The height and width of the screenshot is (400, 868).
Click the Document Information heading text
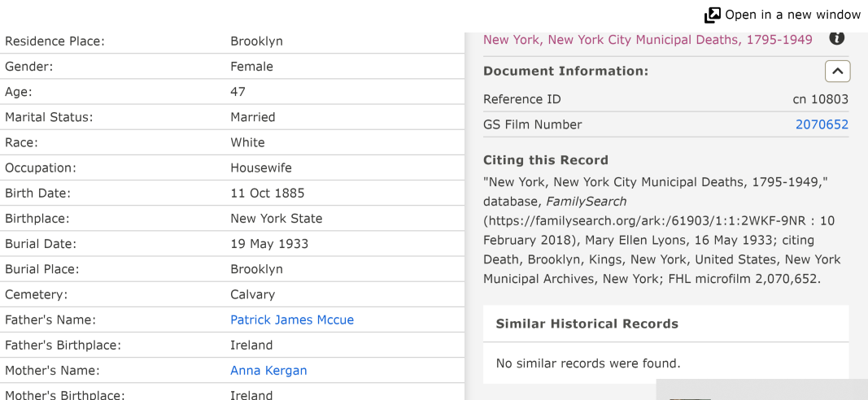coord(565,72)
